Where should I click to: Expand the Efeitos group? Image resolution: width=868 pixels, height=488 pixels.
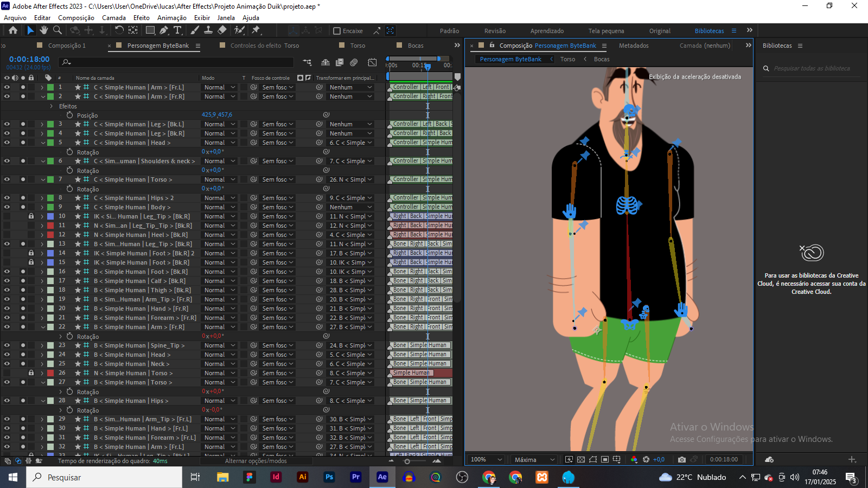click(x=52, y=106)
